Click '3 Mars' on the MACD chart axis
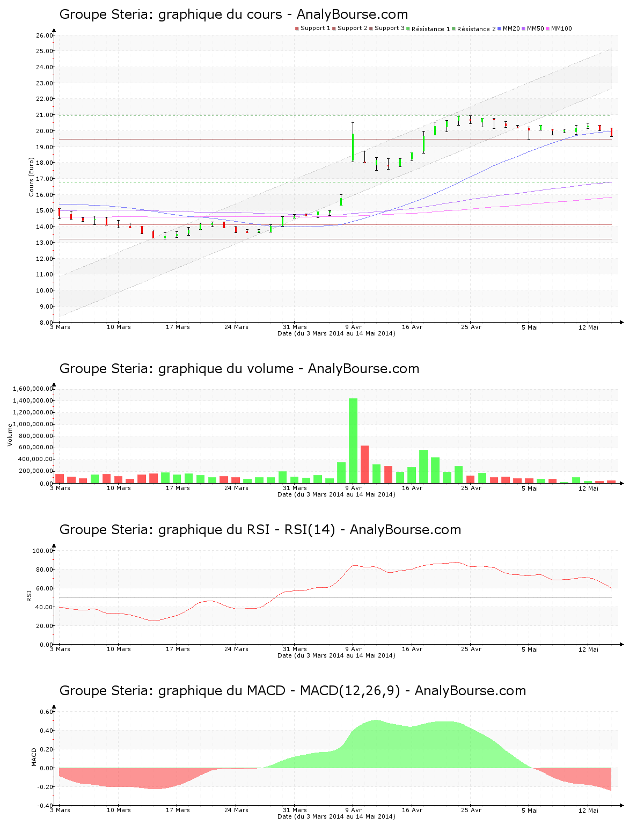Viewport: 644px width, 832px height. click(60, 810)
